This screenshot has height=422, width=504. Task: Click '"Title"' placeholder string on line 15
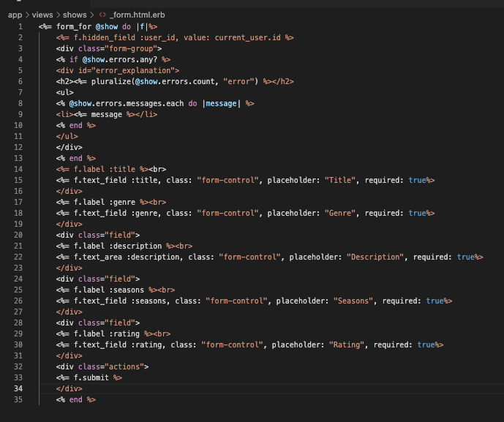[340, 181]
